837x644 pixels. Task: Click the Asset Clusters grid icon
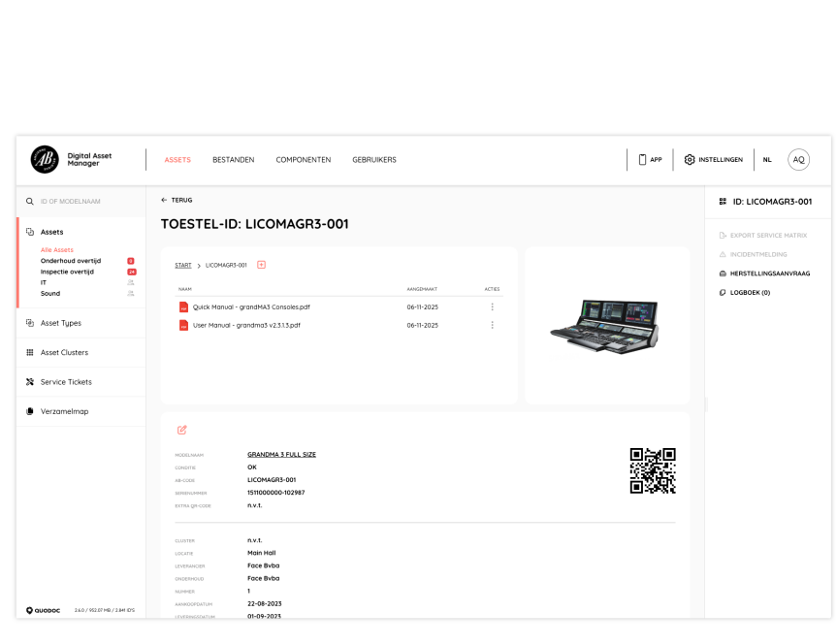click(x=30, y=352)
